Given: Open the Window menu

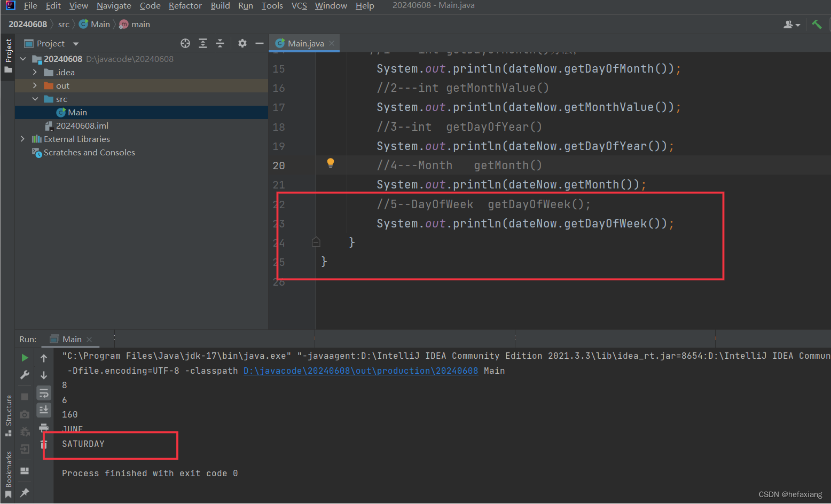Looking at the screenshot, I should point(331,5).
